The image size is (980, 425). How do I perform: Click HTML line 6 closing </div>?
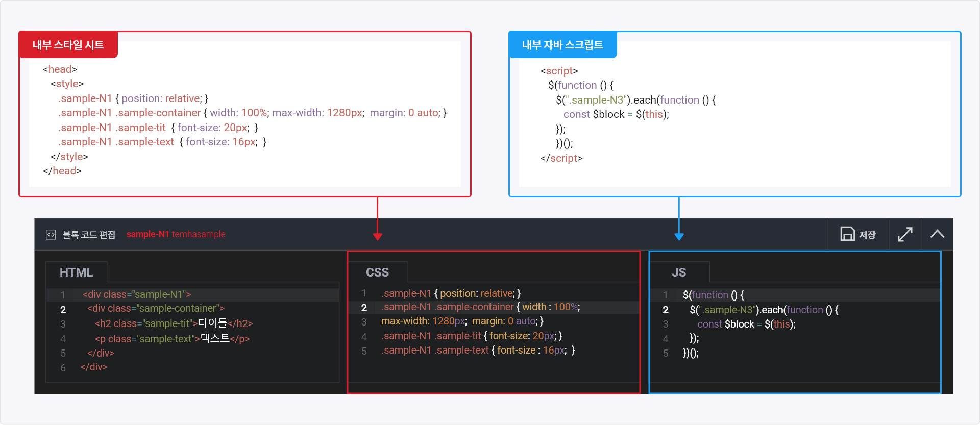94,367
